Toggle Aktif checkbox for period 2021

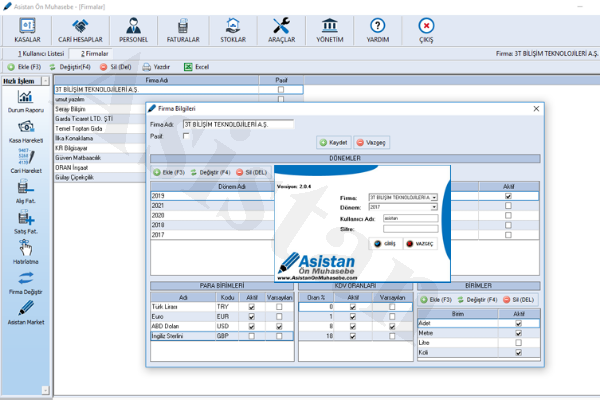tap(508, 206)
